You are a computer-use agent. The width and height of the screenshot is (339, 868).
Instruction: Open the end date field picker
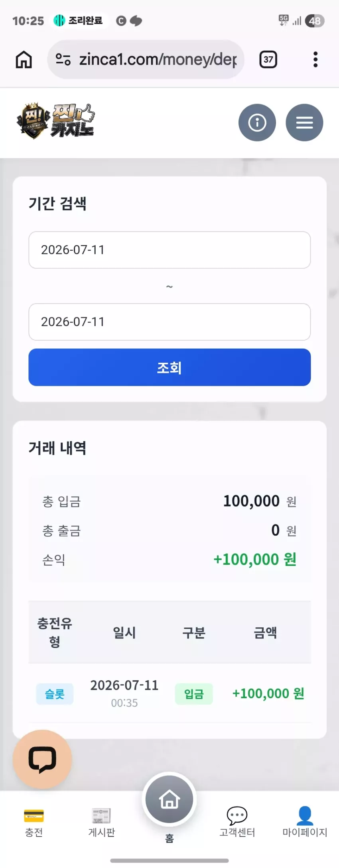(x=169, y=322)
